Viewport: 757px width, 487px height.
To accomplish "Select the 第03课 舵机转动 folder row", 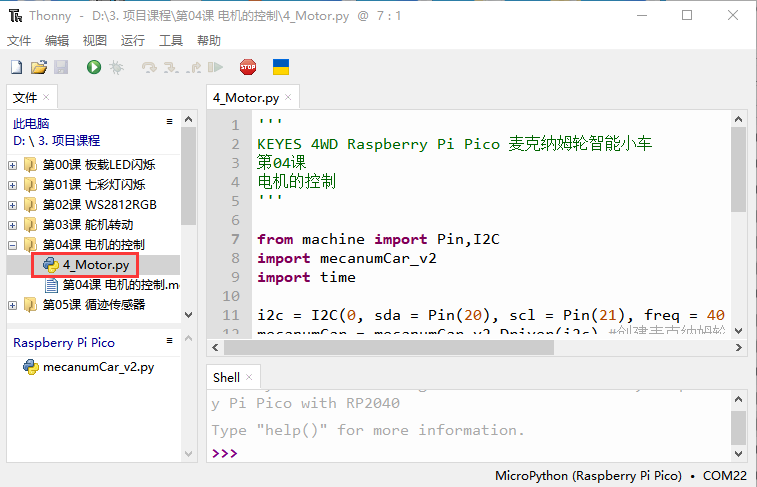I will 94,225.
